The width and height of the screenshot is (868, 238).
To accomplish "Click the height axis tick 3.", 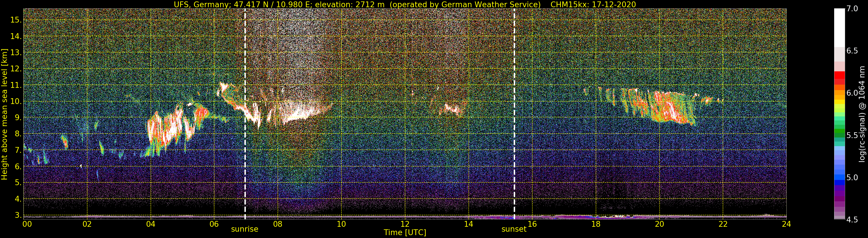I will tap(18, 215).
